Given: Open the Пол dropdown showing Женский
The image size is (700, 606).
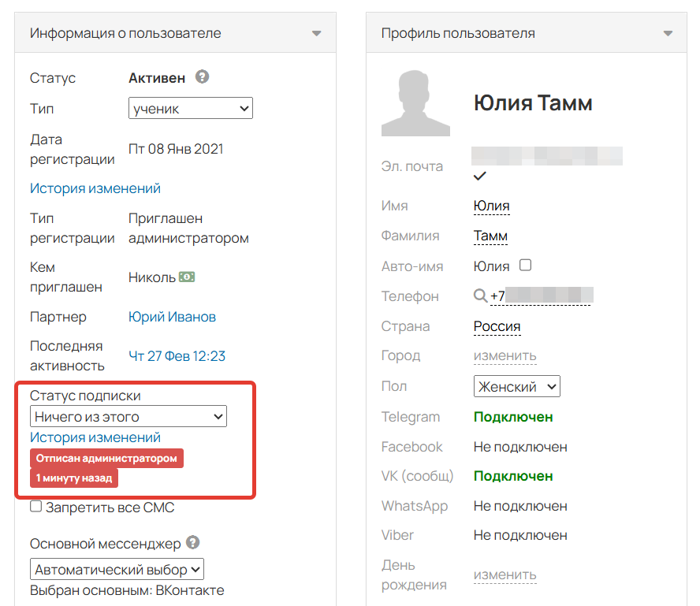Looking at the screenshot, I should (516, 386).
